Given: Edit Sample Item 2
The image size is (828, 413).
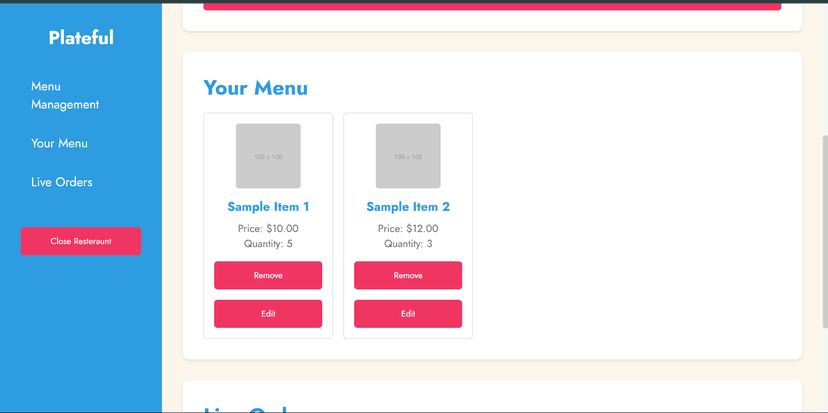Looking at the screenshot, I should coord(408,314).
